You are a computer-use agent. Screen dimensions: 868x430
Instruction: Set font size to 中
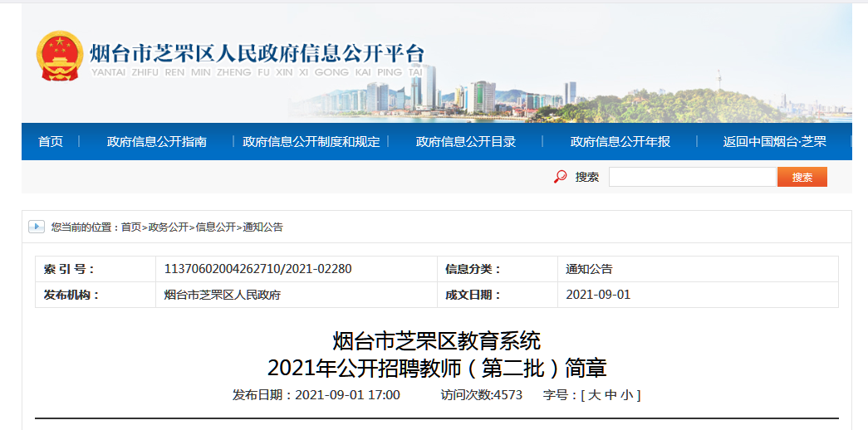(610, 395)
